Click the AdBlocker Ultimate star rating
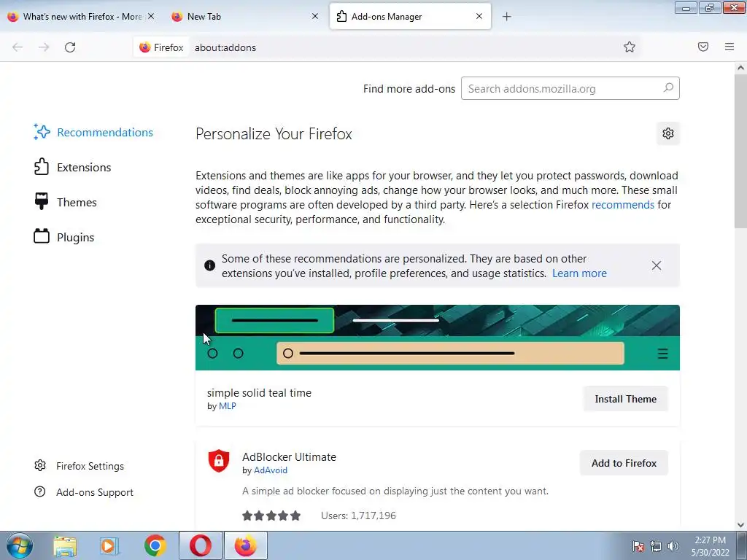The width and height of the screenshot is (747, 560). [271, 516]
